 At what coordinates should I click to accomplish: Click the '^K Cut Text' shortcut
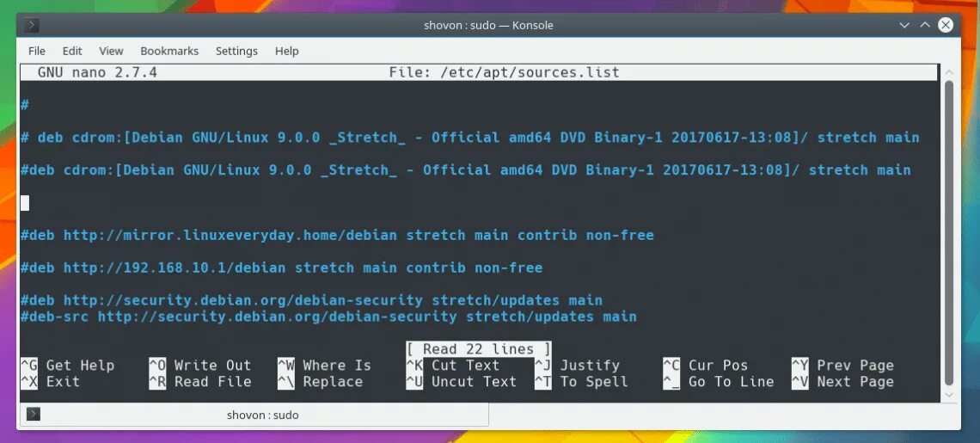pyautogui.click(x=453, y=366)
